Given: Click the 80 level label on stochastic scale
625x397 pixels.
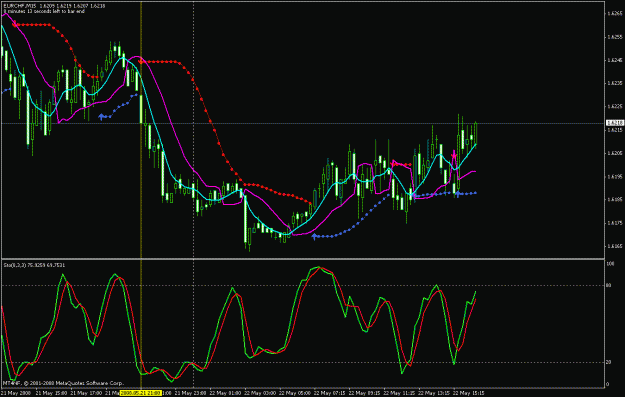Looking at the screenshot, I should point(609,285).
